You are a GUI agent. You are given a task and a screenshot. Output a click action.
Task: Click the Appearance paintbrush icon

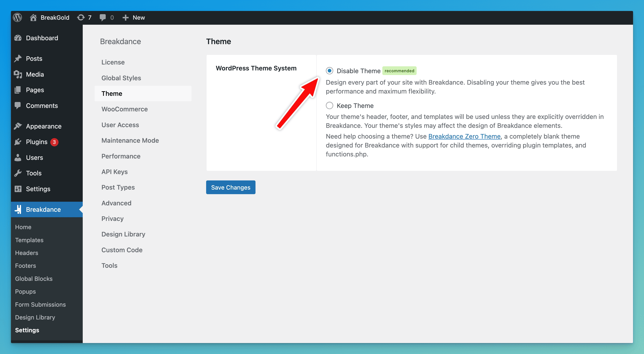18,126
